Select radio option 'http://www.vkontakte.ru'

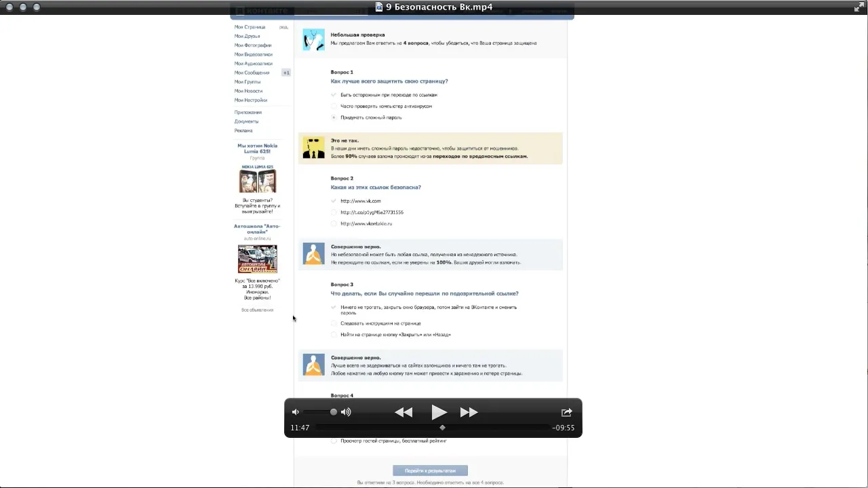click(x=334, y=224)
